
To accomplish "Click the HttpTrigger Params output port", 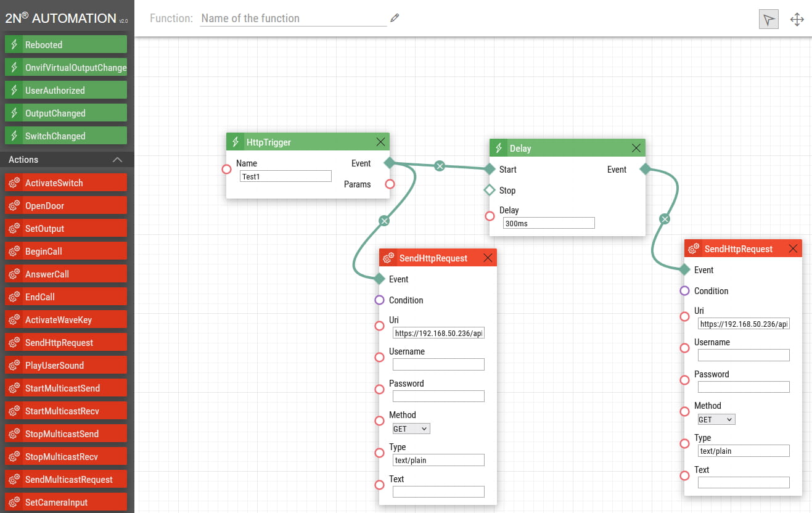I will coord(390,184).
